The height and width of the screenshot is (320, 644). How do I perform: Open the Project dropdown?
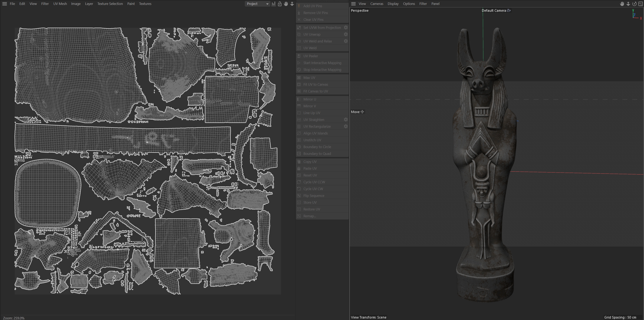tap(257, 4)
